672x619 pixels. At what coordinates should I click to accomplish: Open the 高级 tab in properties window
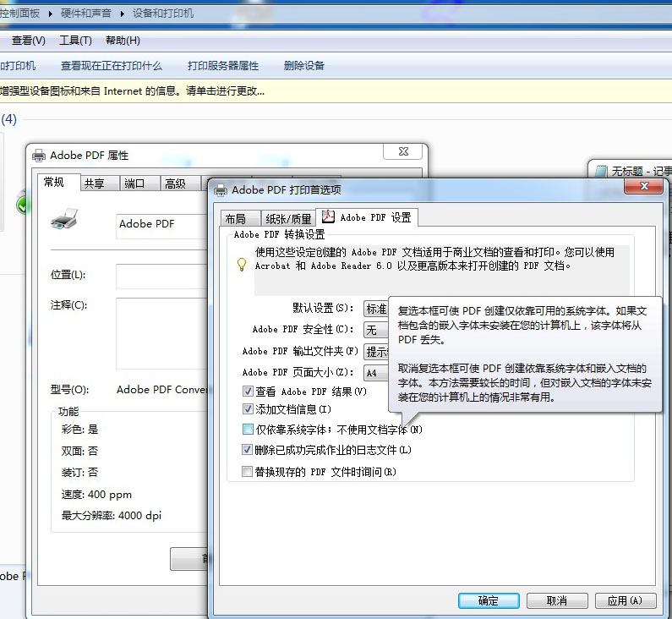(x=180, y=184)
